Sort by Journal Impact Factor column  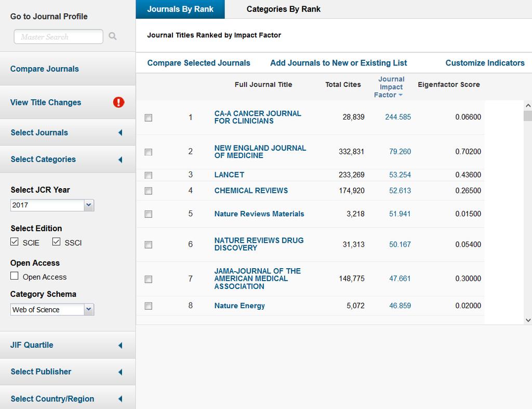[x=391, y=87]
